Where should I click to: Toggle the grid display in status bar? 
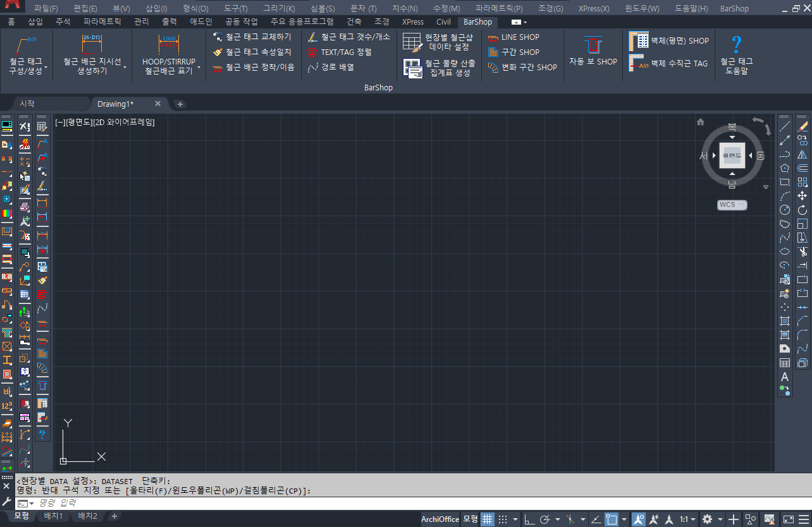(487, 519)
